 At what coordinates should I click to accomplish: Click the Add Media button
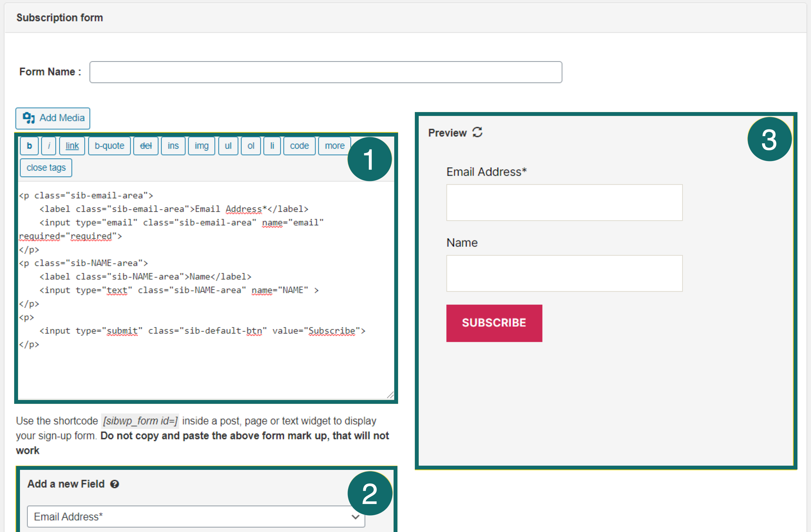[53, 118]
